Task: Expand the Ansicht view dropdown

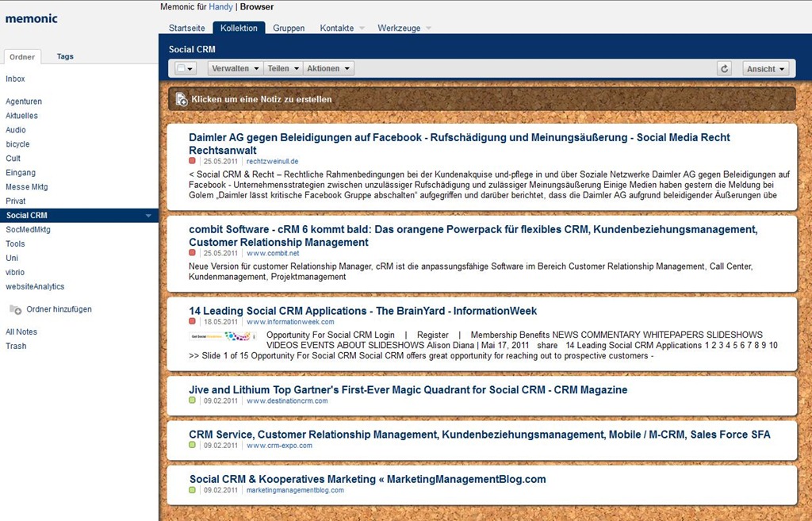Action: (x=765, y=69)
